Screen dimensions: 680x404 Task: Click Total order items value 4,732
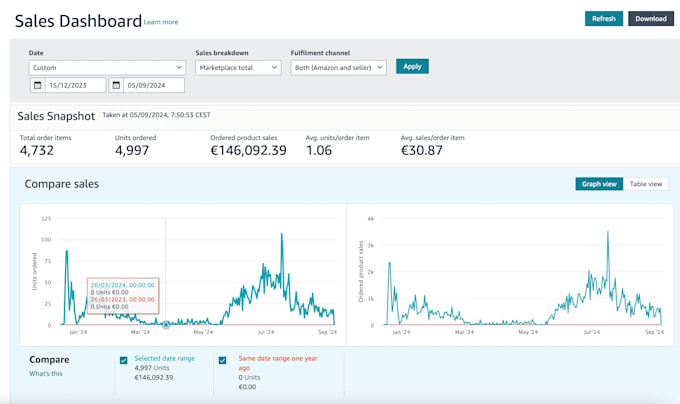[x=37, y=150]
